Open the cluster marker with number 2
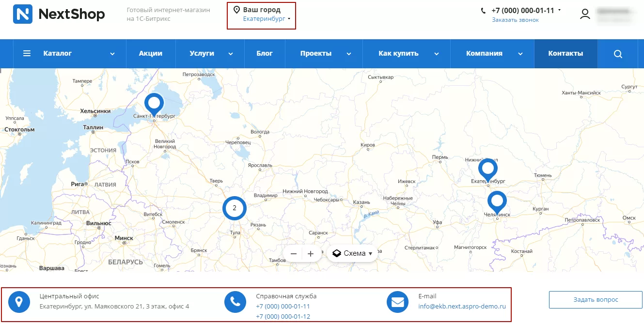The height and width of the screenshot is (324, 644). [235, 208]
